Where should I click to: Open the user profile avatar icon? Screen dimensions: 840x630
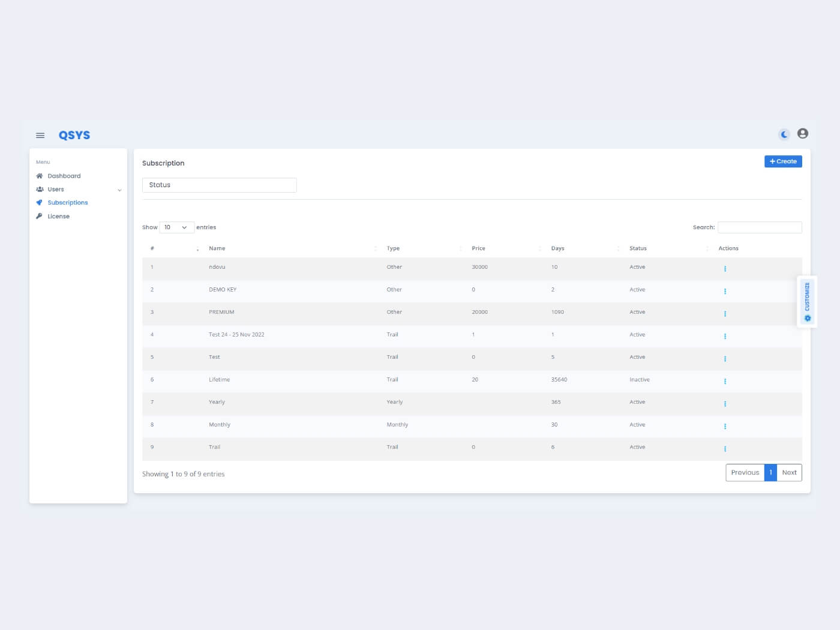803,133
